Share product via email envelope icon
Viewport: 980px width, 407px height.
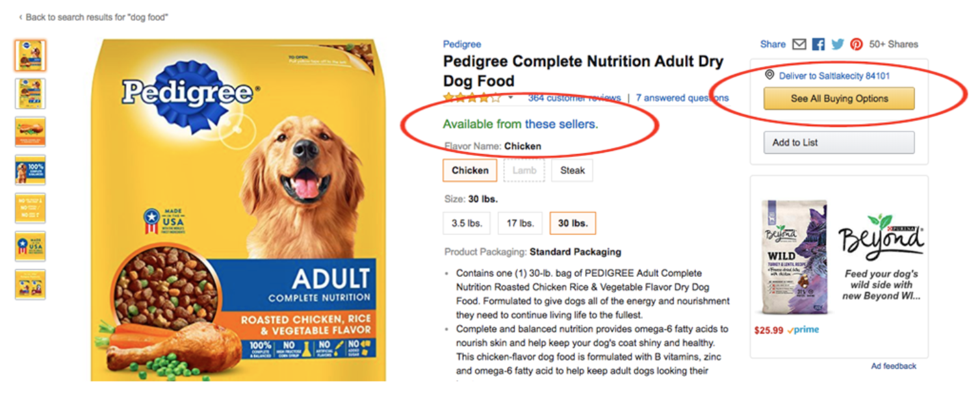click(799, 44)
